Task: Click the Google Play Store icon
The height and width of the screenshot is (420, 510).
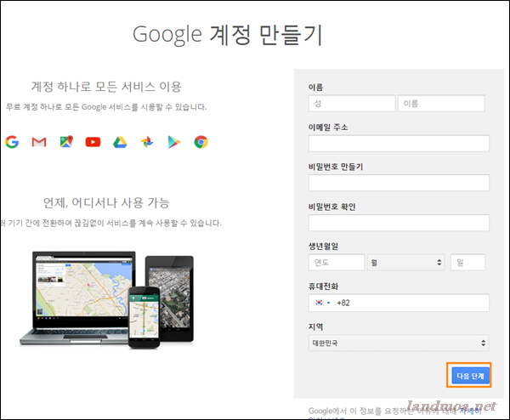Action: (x=174, y=142)
